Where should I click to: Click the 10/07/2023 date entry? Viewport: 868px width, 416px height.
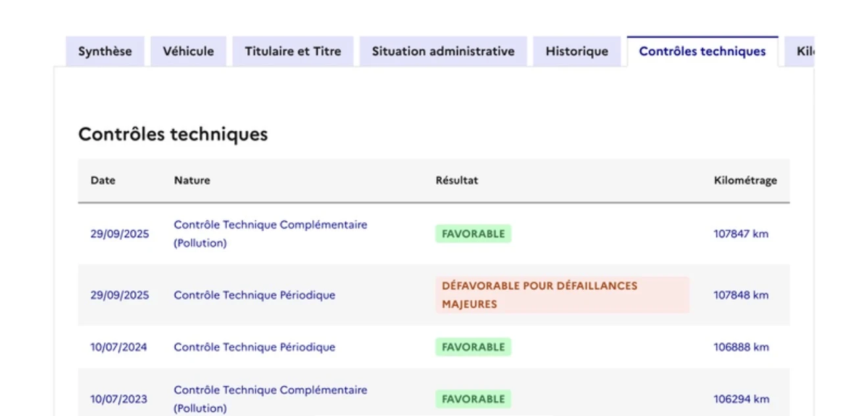(x=118, y=399)
